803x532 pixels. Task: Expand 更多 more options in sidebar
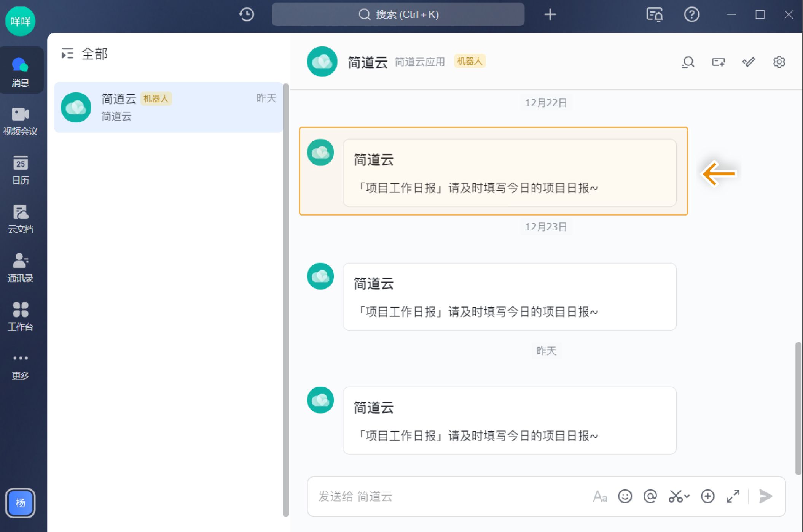click(x=21, y=365)
